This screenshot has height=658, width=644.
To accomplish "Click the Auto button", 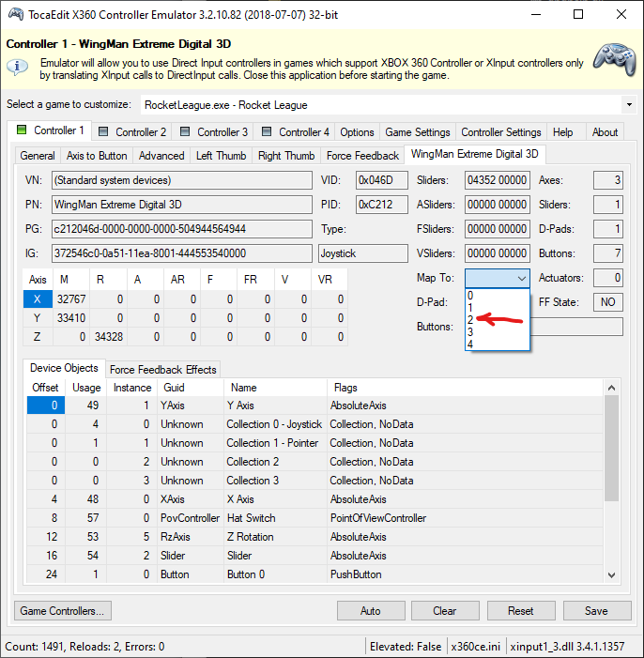I will (x=371, y=610).
